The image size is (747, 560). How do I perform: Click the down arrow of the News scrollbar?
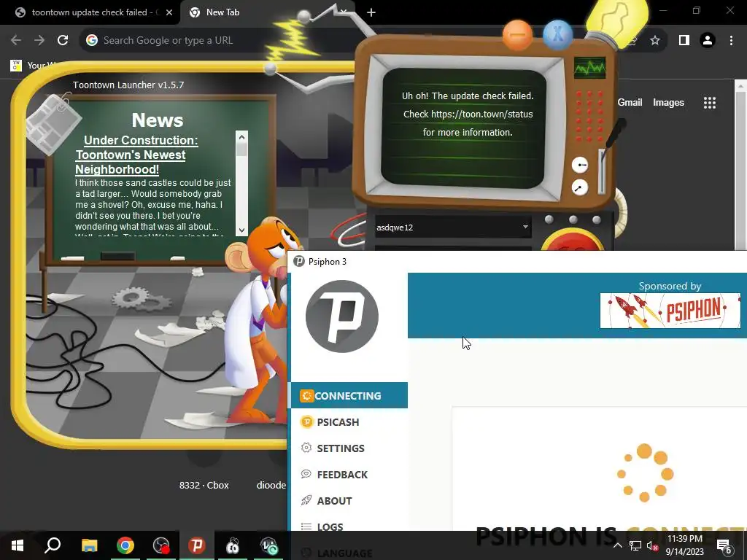pyautogui.click(x=241, y=230)
